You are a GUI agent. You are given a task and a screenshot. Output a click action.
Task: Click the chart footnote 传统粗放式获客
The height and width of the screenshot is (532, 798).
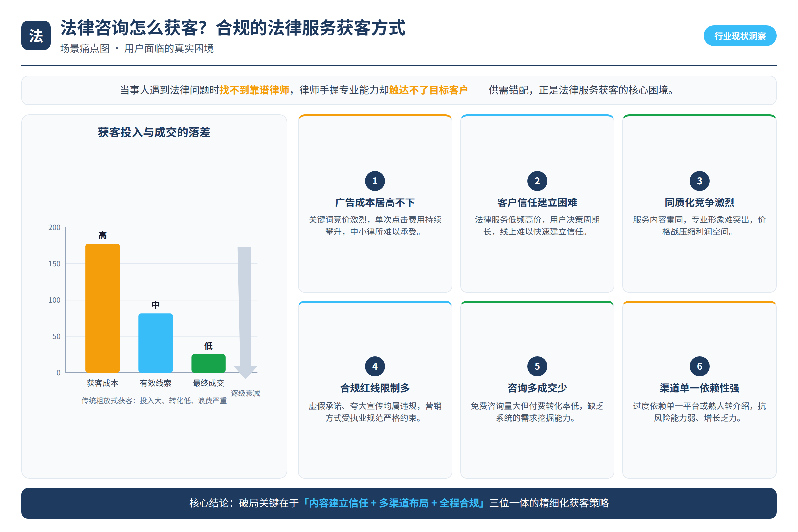[x=154, y=401]
